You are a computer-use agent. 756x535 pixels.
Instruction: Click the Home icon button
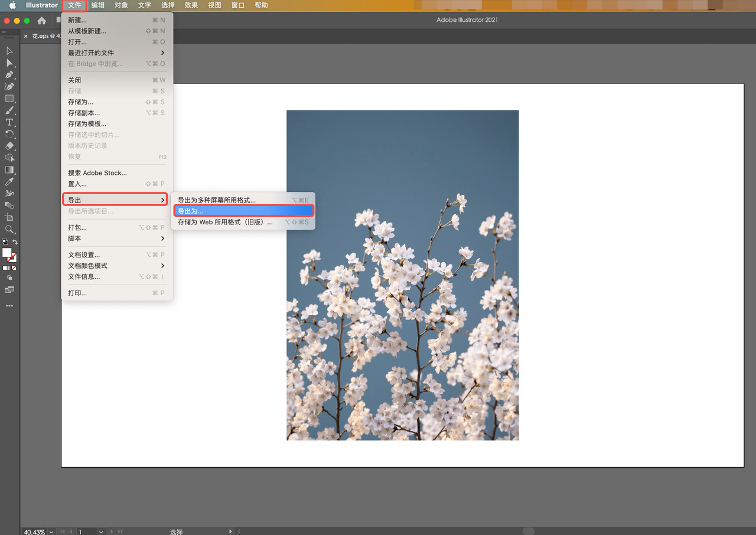pyautogui.click(x=42, y=21)
